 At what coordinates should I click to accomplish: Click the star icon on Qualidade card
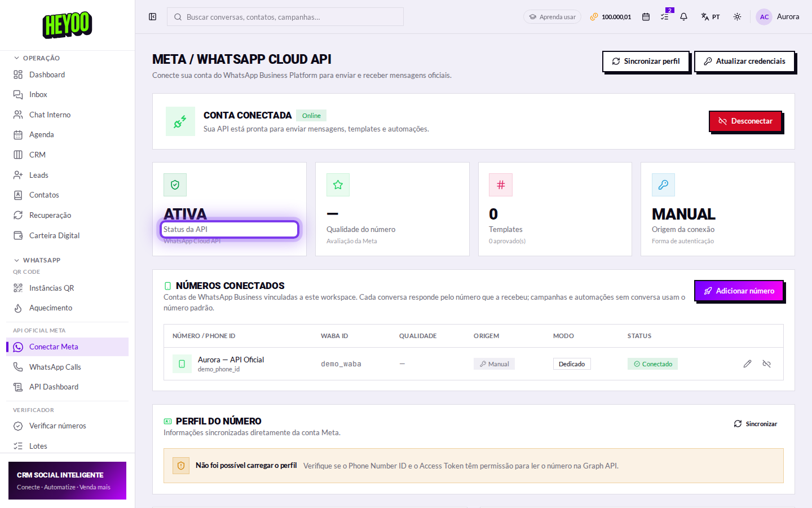coord(338,185)
